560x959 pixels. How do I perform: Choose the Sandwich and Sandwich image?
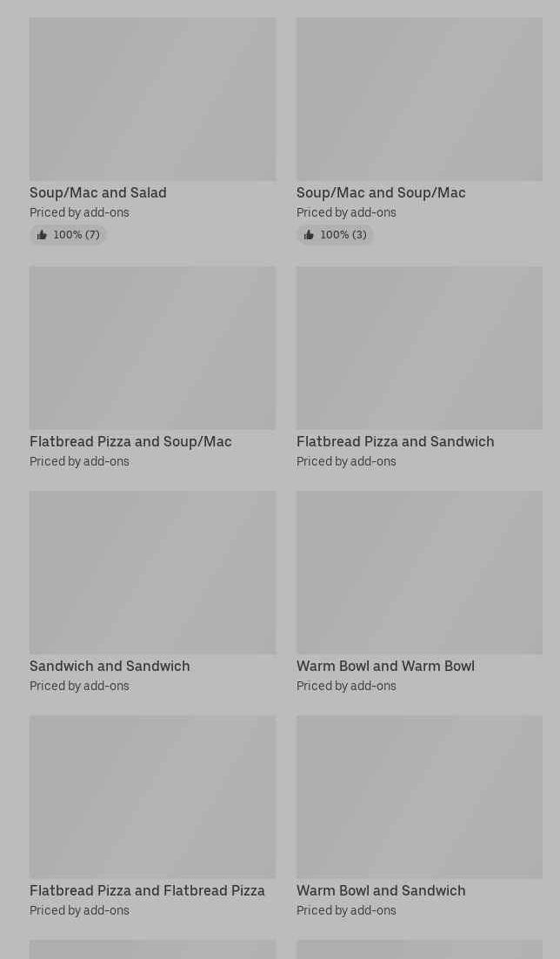(152, 573)
